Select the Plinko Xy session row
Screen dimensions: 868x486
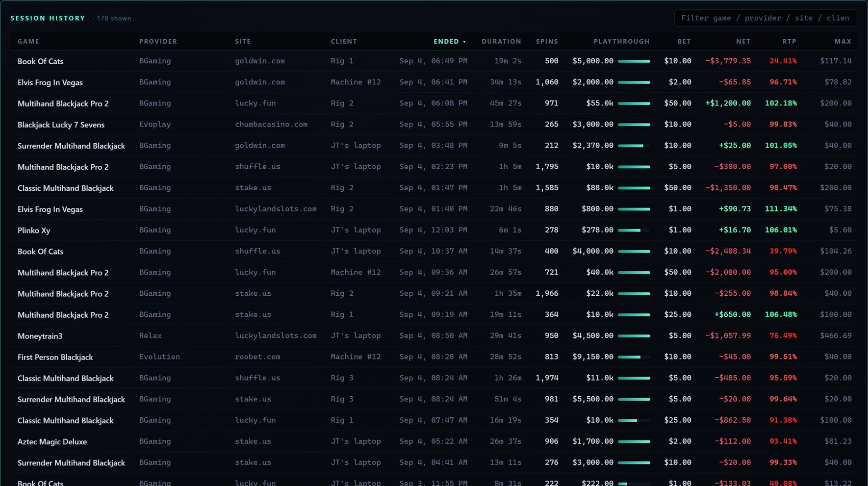click(434, 230)
